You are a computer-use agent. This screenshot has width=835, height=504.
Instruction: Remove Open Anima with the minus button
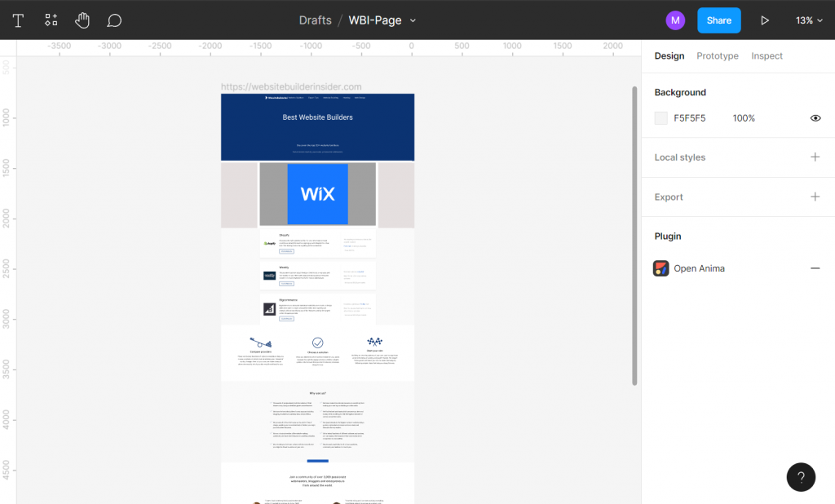[815, 268]
